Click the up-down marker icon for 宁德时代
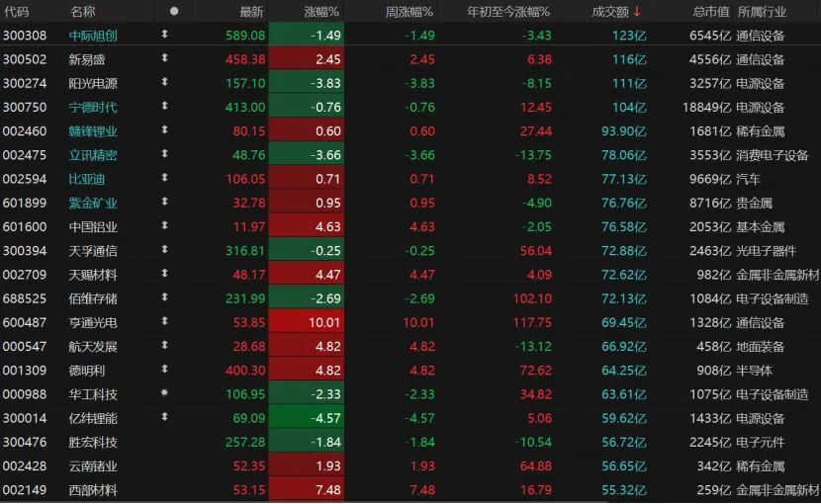Image resolution: width=821 pixels, height=504 pixels. pos(164,107)
